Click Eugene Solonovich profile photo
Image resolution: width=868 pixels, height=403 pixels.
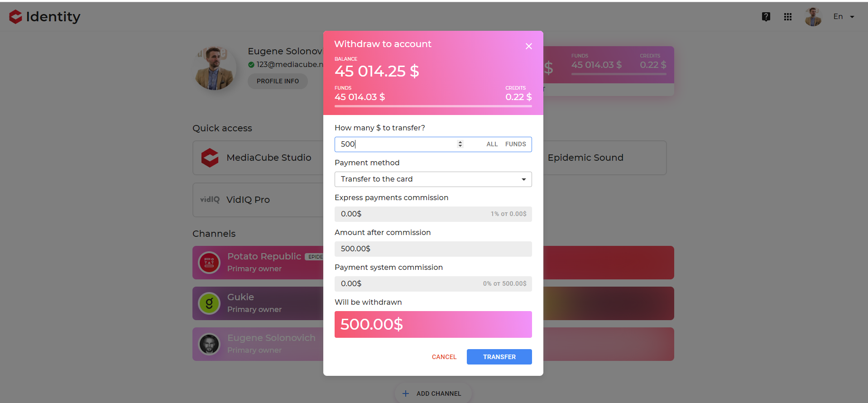click(x=215, y=68)
